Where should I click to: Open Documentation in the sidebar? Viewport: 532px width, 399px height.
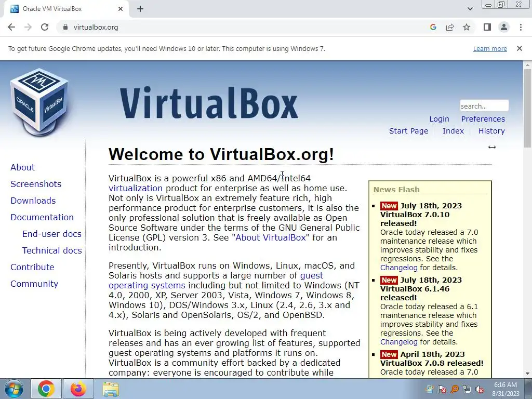pyautogui.click(x=42, y=217)
